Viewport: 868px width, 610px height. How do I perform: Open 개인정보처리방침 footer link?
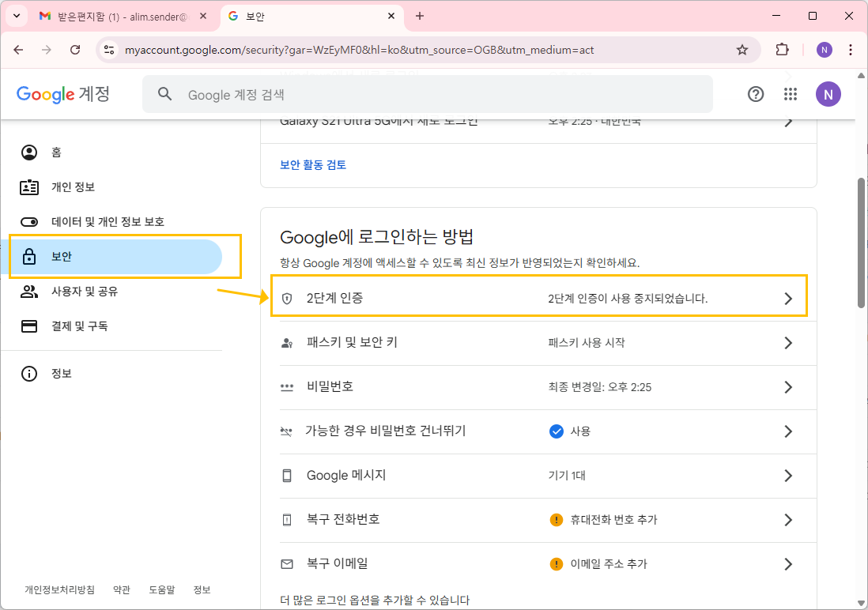60,589
